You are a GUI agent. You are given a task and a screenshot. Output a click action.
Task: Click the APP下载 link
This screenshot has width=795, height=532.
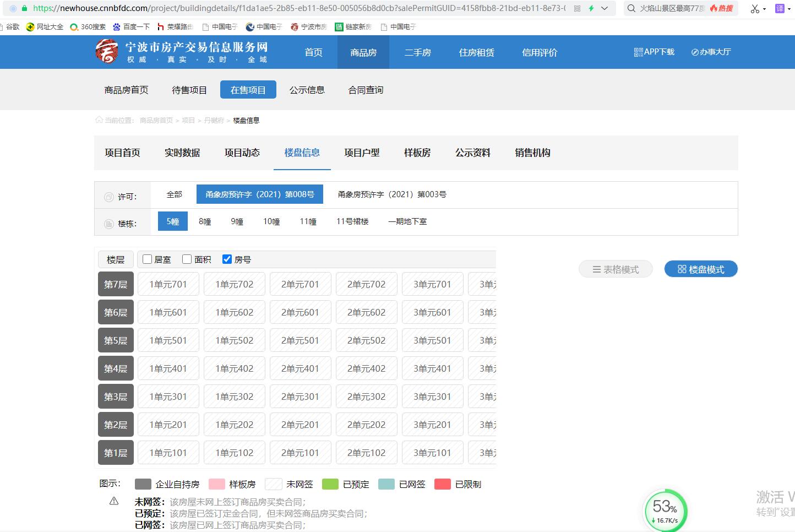click(x=654, y=52)
